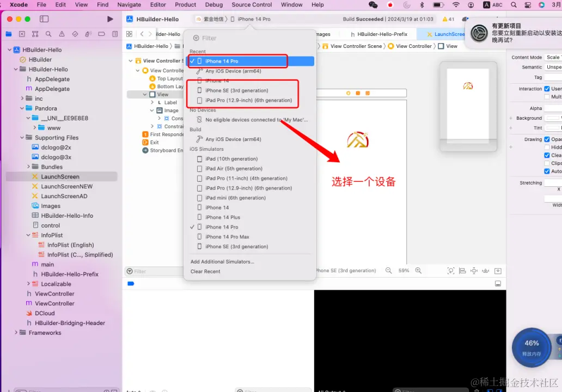
Task: Open the Add New Constraints icon
Action: pos(474,271)
